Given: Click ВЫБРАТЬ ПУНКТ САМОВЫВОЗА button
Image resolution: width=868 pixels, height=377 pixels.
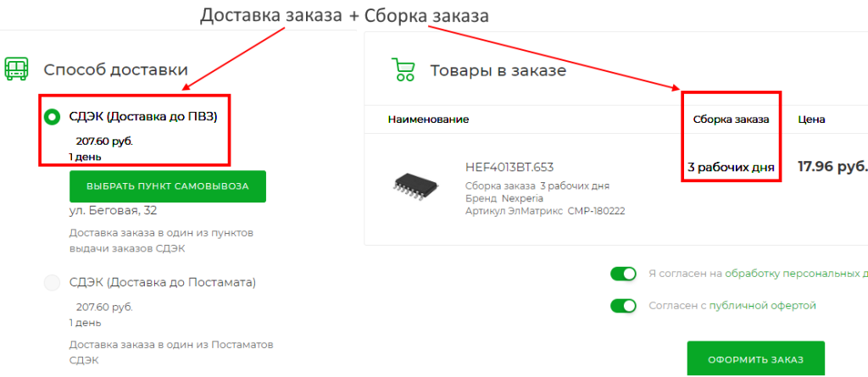Looking at the screenshot, I should point(168,186).
